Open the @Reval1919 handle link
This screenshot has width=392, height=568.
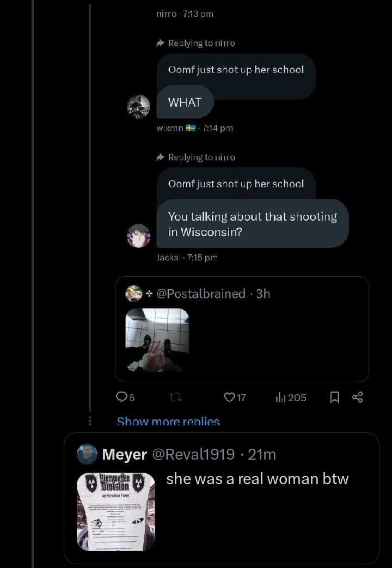(193, 454)
